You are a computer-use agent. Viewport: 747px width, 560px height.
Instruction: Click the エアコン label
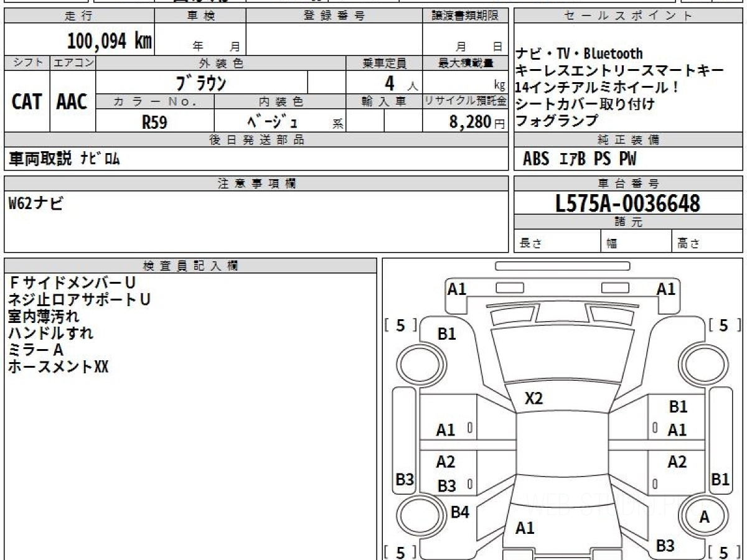point(73,63)
